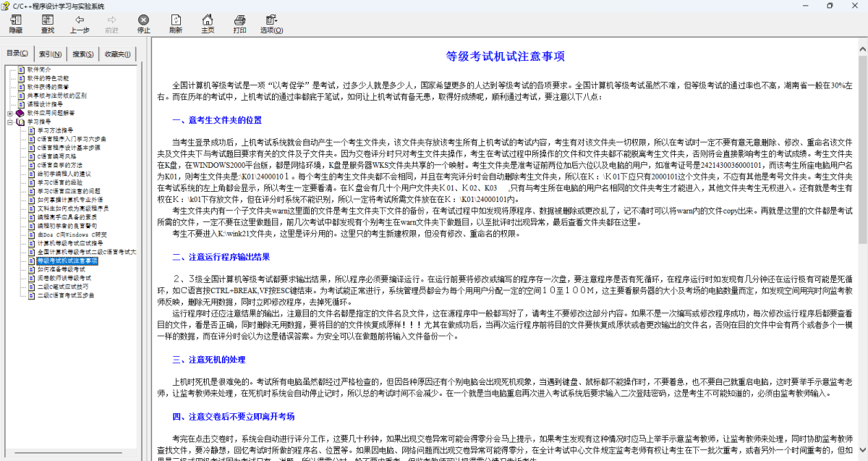The image size is (868, 461).
Task: Collapse the 学习指导 tree node
Action: [x=9, y=122]
